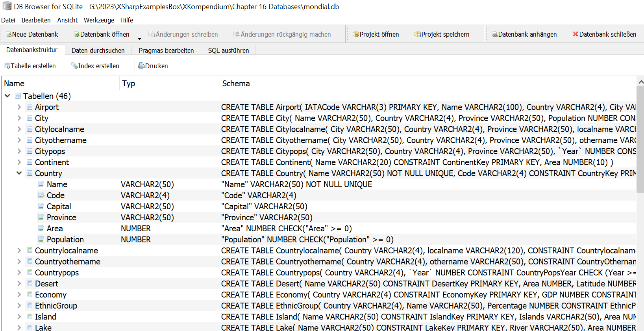The width and height of the screenshot is (644, 331).
Task: Click the Änderungen schreiben icon
Action: (152, 35)
